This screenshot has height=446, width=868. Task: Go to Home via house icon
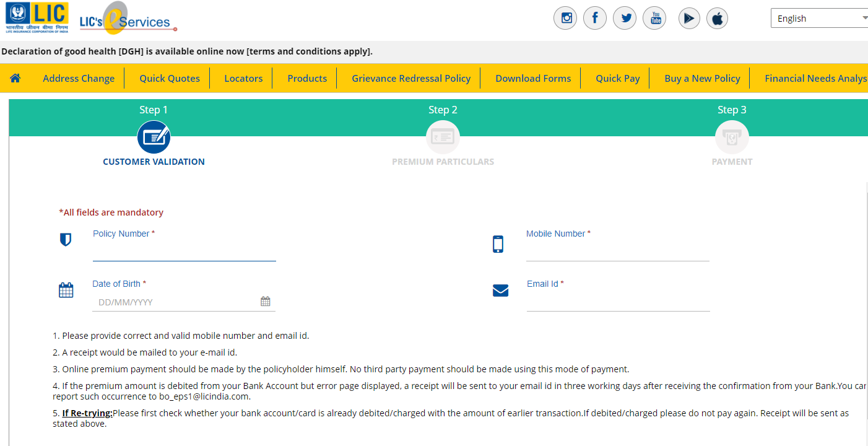pyautogui.click(x=15, y=78)
